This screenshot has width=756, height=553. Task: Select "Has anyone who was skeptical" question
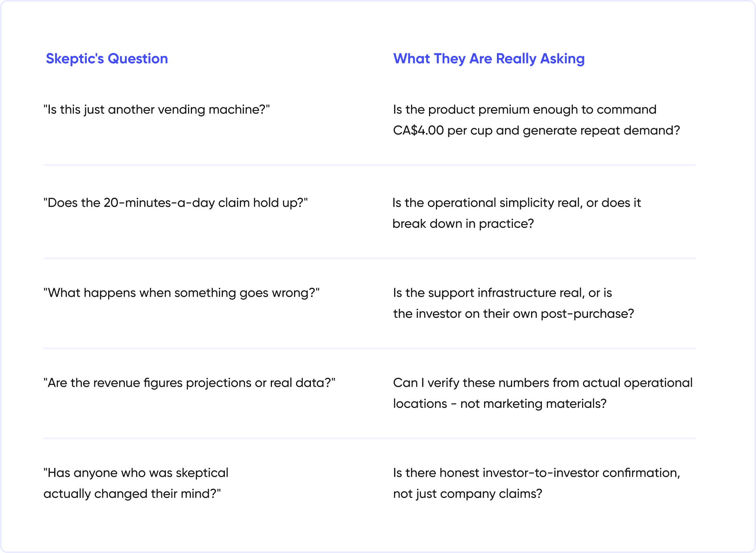(136, 483)
